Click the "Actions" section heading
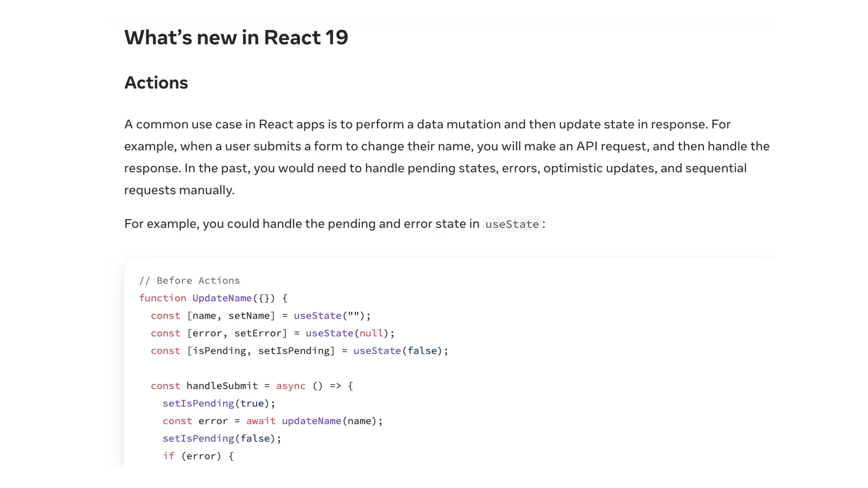 coord(156,83)
